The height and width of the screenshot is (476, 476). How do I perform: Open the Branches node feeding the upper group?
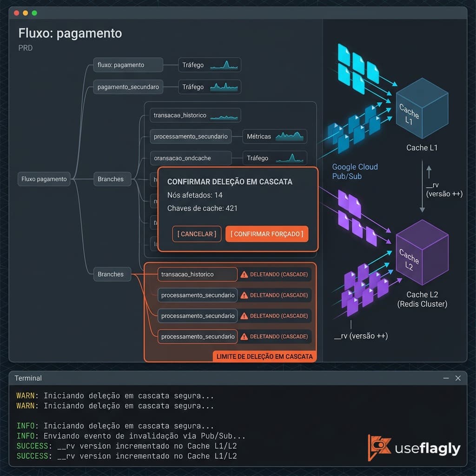pos(112,179)
